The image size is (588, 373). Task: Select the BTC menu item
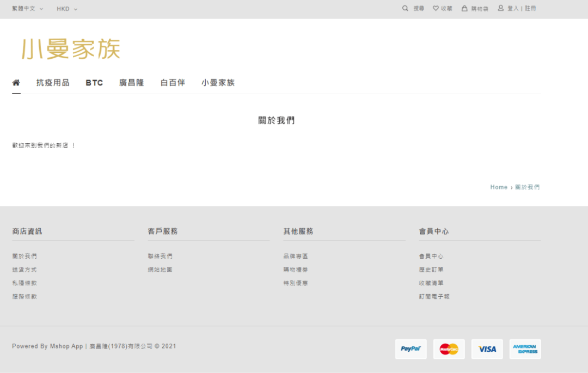[x=94, y=82]
